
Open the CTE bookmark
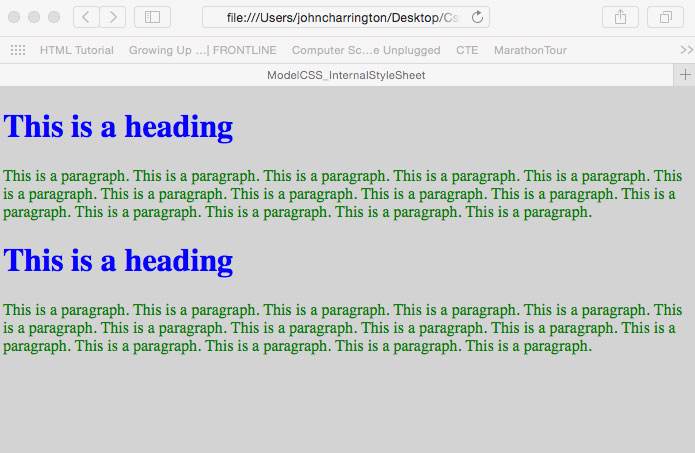click(x=467, y=50)
